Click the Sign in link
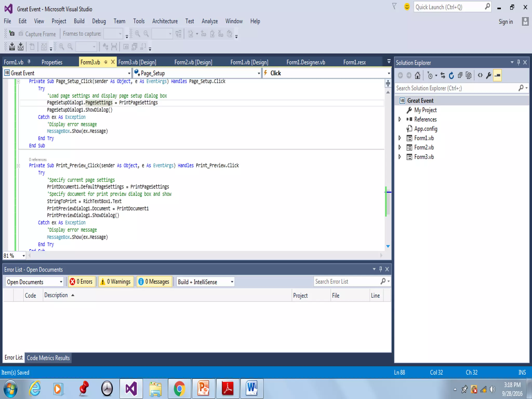 [506, 22]
